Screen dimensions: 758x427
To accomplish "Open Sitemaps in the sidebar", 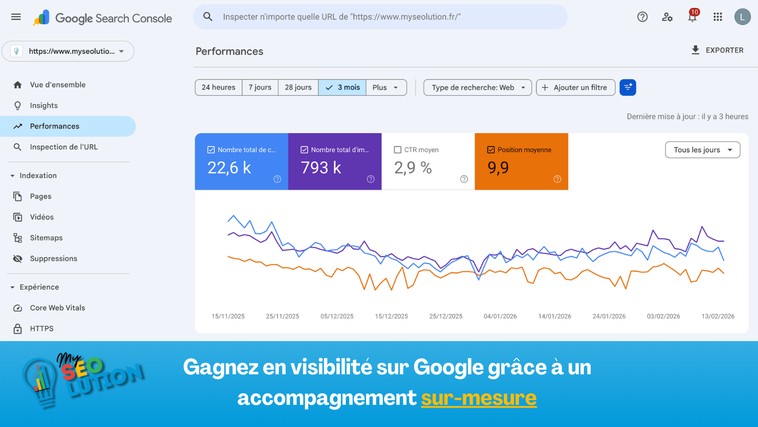I will click(46, 238).
